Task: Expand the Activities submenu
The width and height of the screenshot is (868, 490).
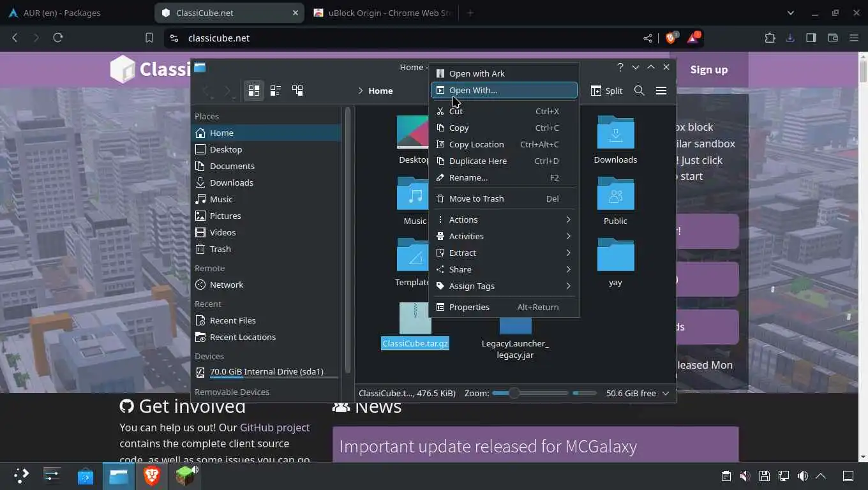Action: (504, 236)
